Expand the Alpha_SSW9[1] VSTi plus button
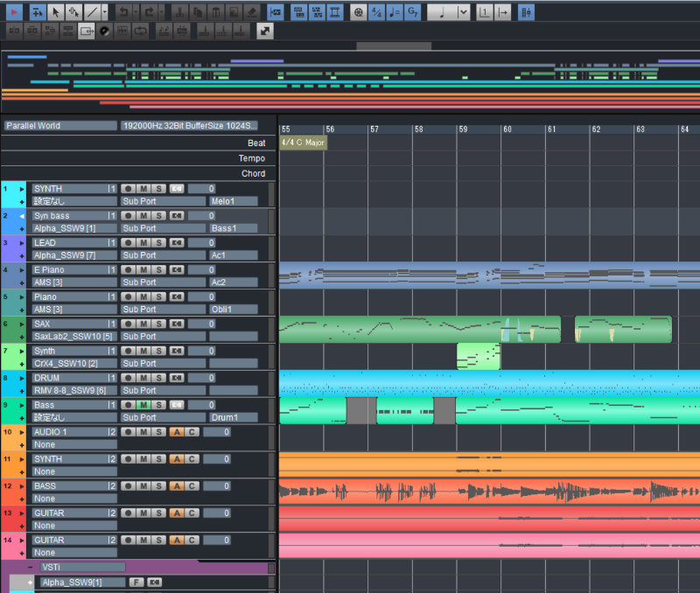 (x=30, y=583)
